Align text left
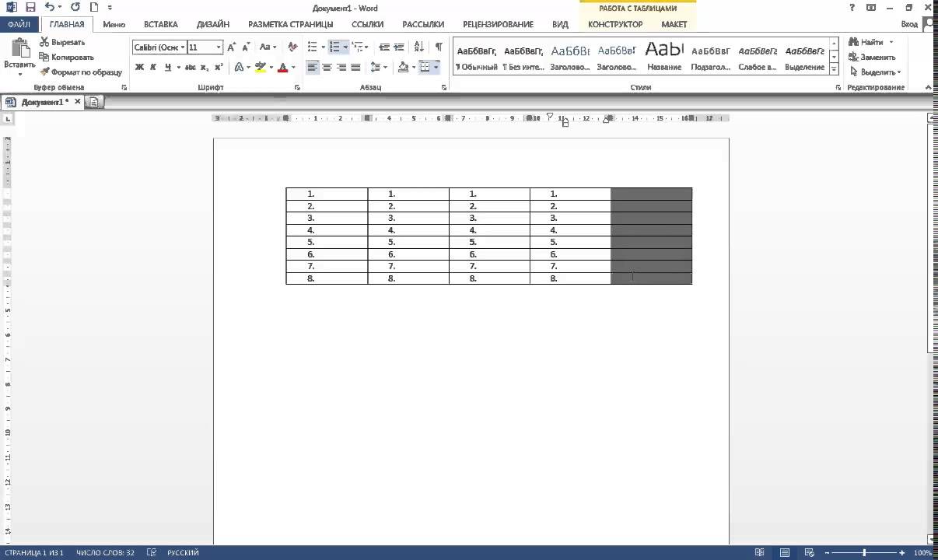Screen dimensions: 938x560 click(312, 68)
